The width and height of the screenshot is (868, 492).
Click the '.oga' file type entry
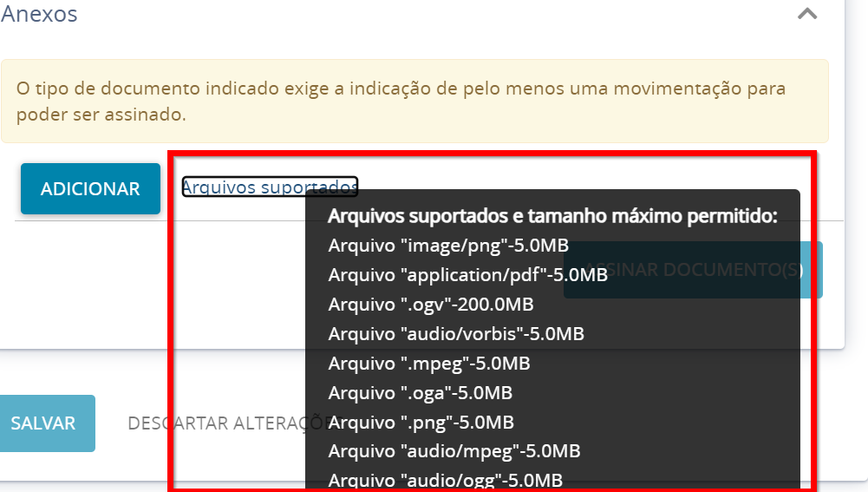pyautogui.click(x=420, y=393)
